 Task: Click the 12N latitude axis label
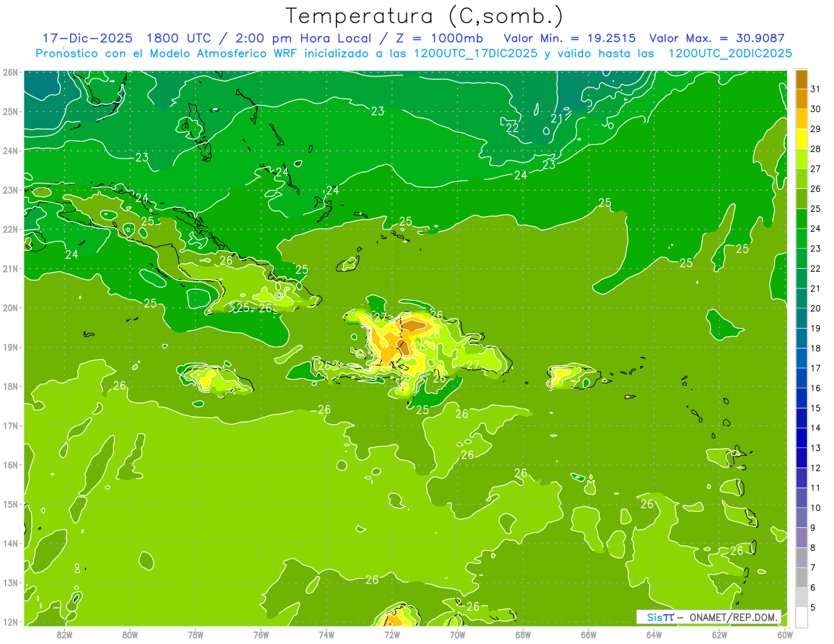[10, 622]
